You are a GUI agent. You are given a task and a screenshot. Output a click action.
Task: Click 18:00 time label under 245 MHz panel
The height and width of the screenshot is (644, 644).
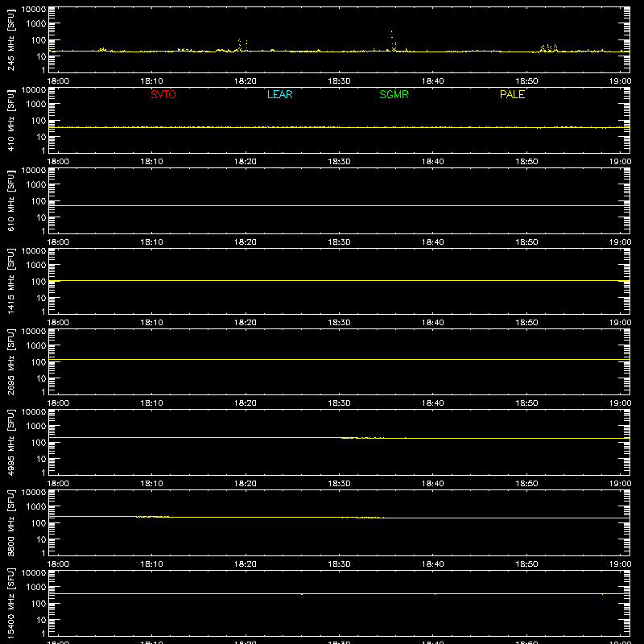click(x=58, y=81)
